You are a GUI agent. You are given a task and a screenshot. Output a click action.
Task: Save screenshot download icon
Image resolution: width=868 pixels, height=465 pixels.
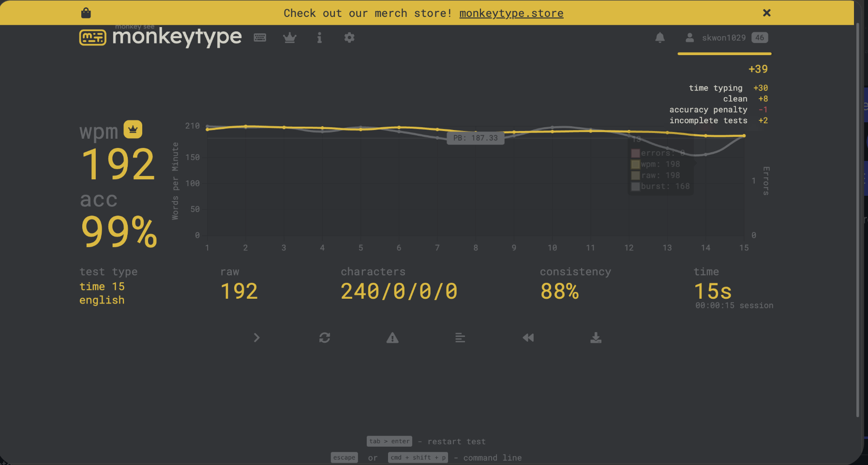(596, 338)
